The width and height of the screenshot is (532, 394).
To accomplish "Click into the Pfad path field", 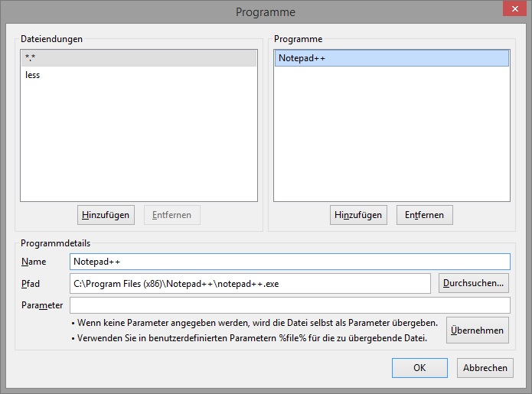I will pyautogui.click(x=250, y=284).
